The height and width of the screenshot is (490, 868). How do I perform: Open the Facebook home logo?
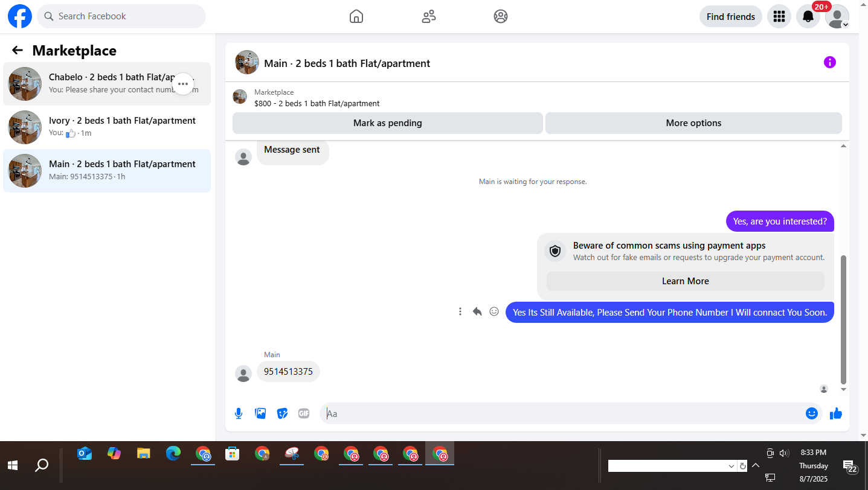pyautogui.click(x=20, y=16)
